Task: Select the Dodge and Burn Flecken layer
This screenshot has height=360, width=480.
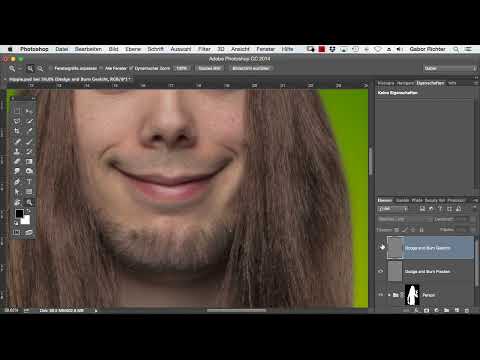Action: pyautogui.click(x=430, y=271)
